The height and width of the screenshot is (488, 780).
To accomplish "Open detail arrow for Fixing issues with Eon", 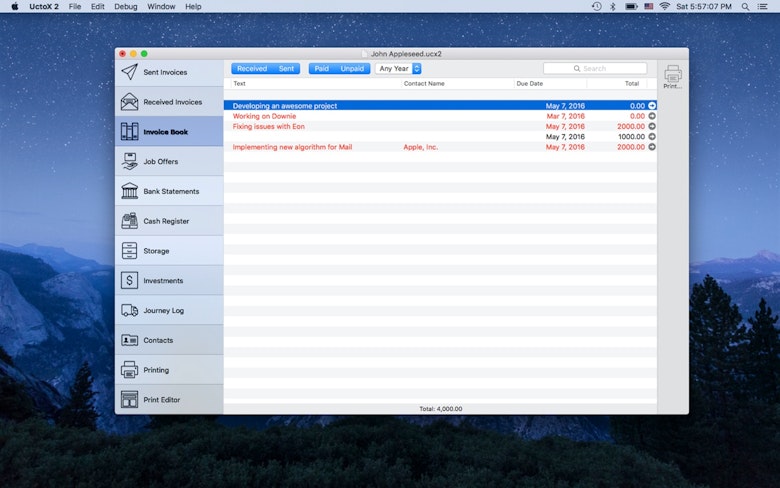I will 652,126.
